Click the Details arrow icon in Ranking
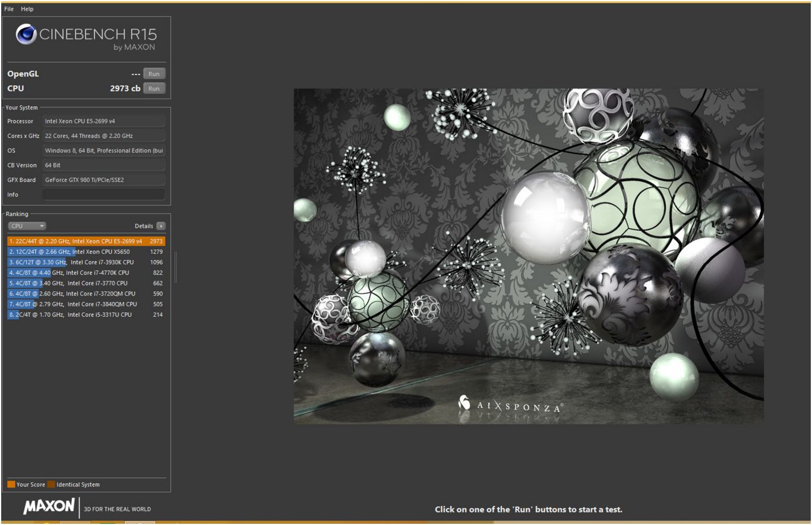The image size is (812, 525). coord(161,226)
